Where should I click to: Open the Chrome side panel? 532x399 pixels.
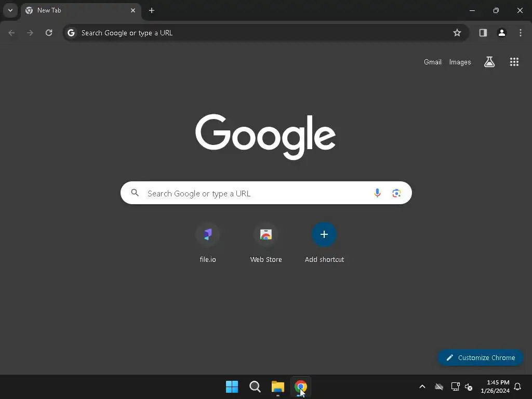coord(483,33)
